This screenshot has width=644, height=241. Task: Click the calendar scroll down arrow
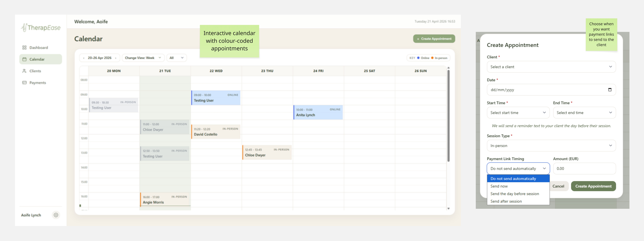[x=449, y=208]
